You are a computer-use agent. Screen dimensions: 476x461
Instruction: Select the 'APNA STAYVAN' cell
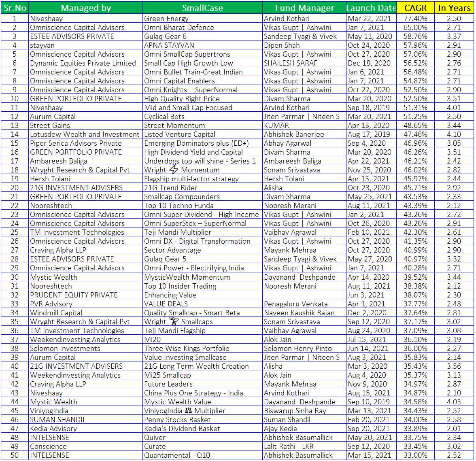click(x=202, y=45)
